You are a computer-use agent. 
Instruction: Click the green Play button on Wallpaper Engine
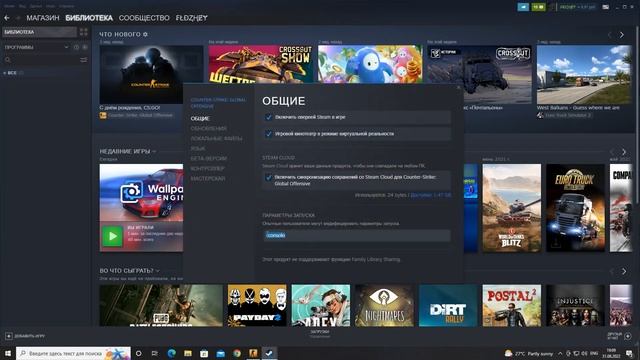[112, 236]
